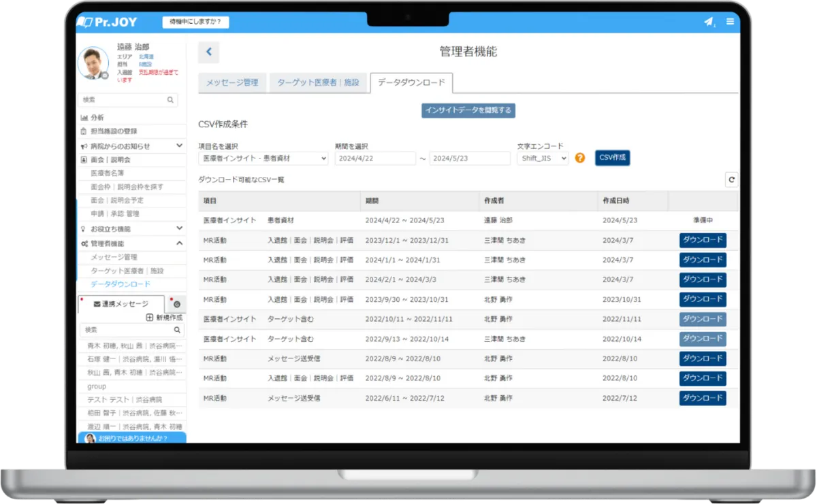Click the CSV作成 button
Viewport: 817px width, 504px height.
pyautogui.click(x=613, y=158)
